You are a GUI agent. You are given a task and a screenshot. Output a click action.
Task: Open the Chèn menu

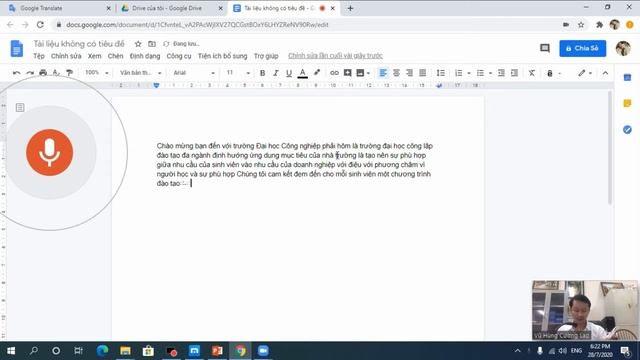(x=116, y=56)
